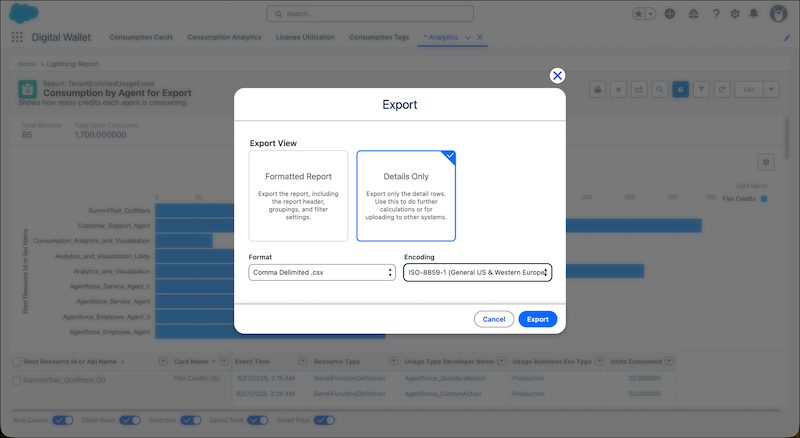This screenshot has width=800, height=438.
Task: Open the dropdown arrow beside Edit
Action: [771, 89]
